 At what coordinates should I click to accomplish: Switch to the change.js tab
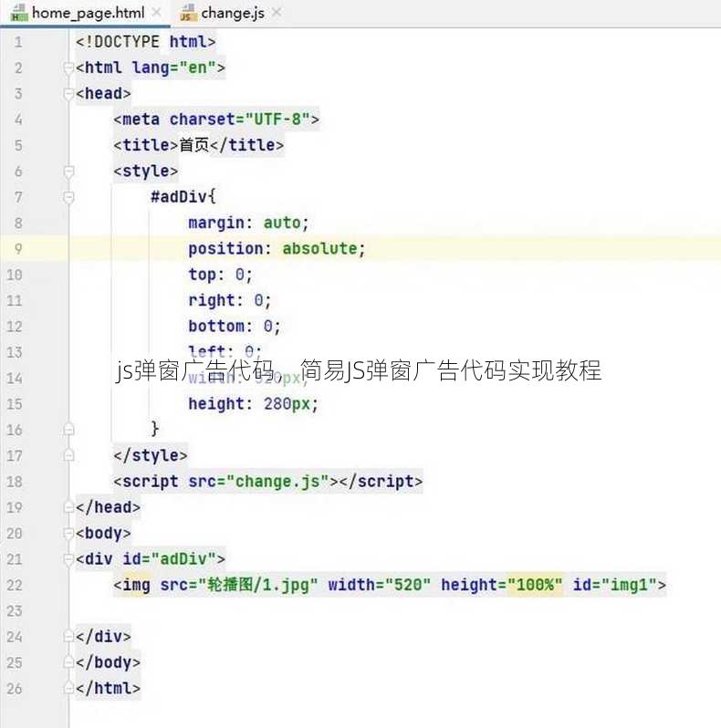[230, 13]
